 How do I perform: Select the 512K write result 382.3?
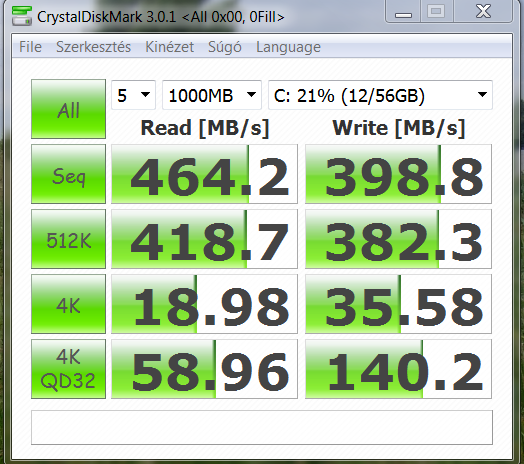[398, 239]
